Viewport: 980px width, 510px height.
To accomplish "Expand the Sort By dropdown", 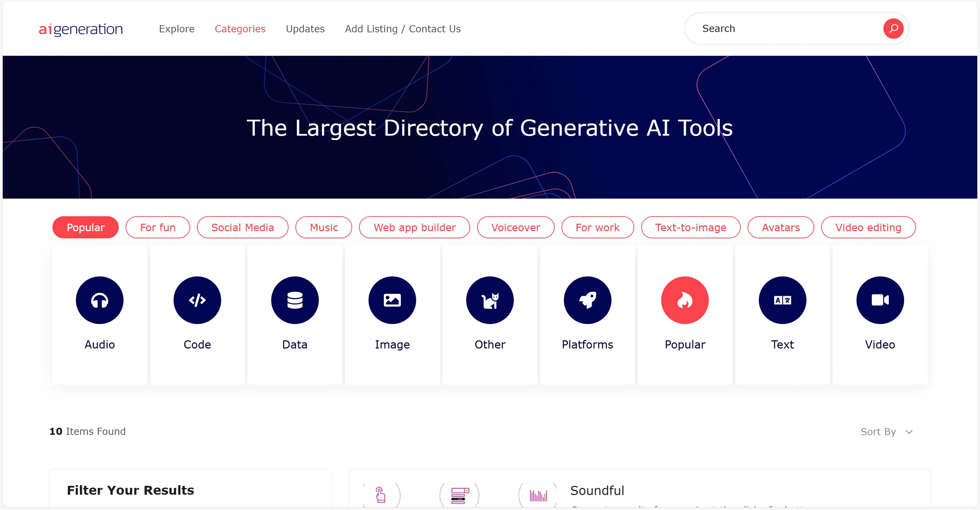I will (x=887, y=432).
